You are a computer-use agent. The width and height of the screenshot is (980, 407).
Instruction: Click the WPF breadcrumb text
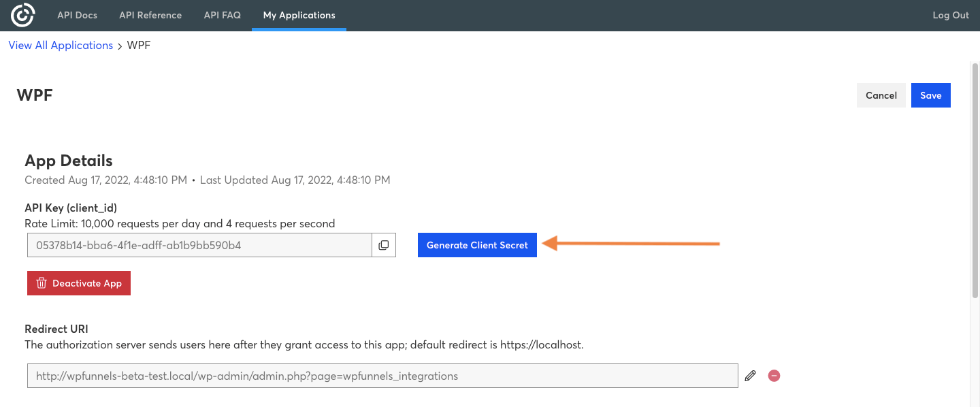click(x=139, y=45)
